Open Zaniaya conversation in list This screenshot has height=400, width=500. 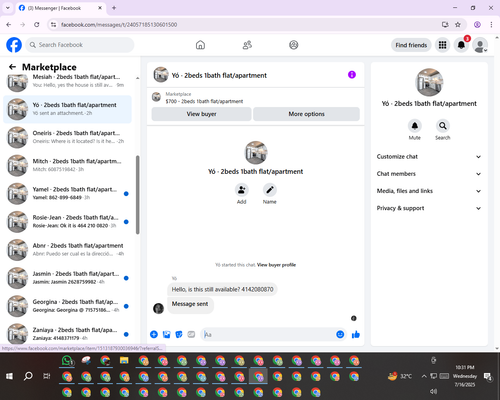click(x=67, y=334)
